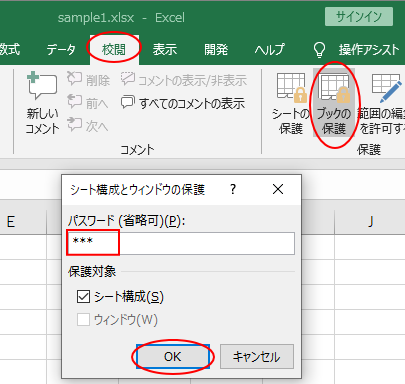Click the キャンセル button
This screenshot has width=405, height=384.
(257, 357)
